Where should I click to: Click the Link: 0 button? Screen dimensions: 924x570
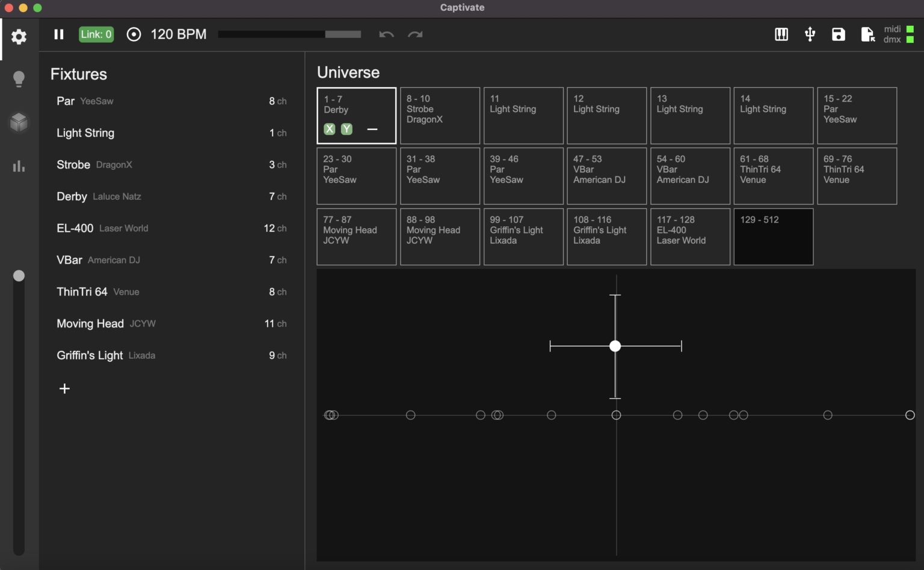point(96,34)
